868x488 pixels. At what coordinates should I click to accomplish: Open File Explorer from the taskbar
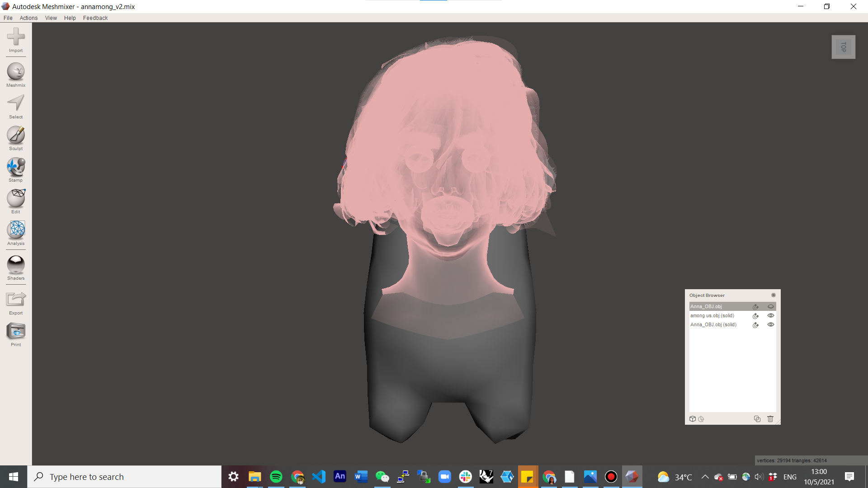coord(255,477)
